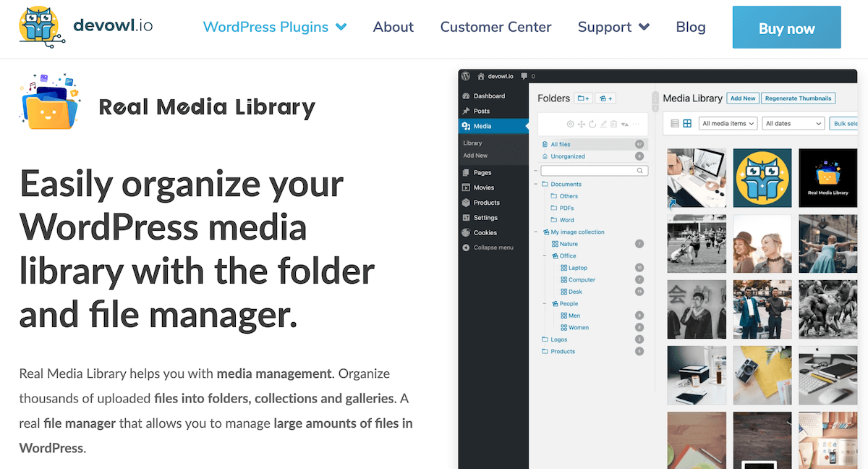The image size is (868, 469).
Task: Click the refresh folder tree icon
Action: click(592, 124)
